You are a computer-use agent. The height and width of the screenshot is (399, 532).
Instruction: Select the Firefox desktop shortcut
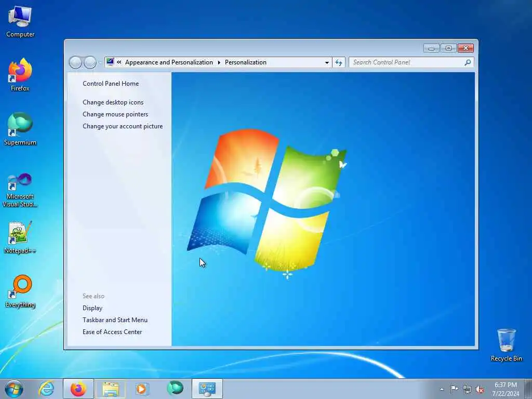pos(20,75)
